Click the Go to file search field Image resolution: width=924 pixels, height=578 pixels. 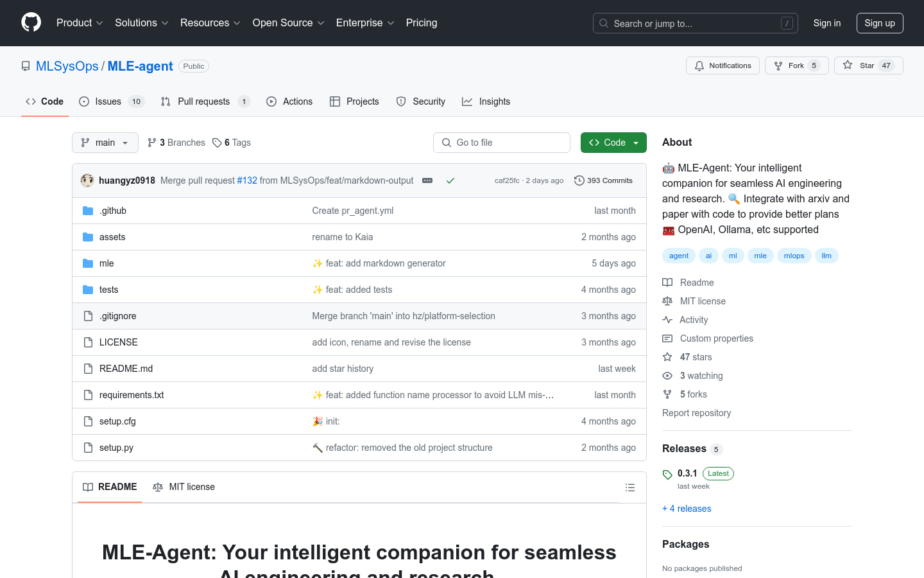click(x=502, y=143)
